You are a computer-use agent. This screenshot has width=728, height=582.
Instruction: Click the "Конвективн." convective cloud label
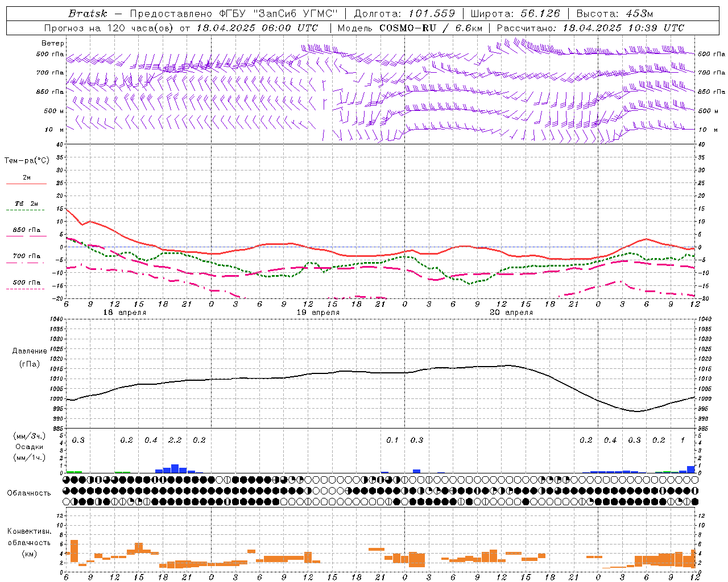(x=29, y=531)
